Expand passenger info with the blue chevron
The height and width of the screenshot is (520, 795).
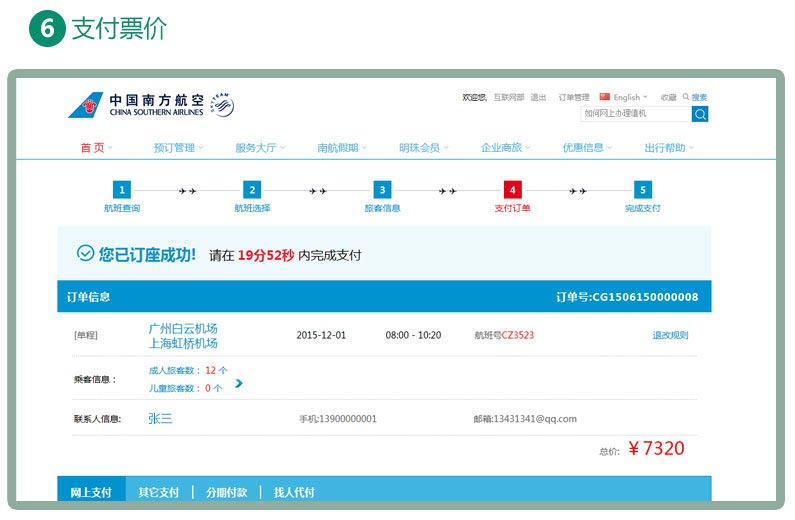coord(239,383)
